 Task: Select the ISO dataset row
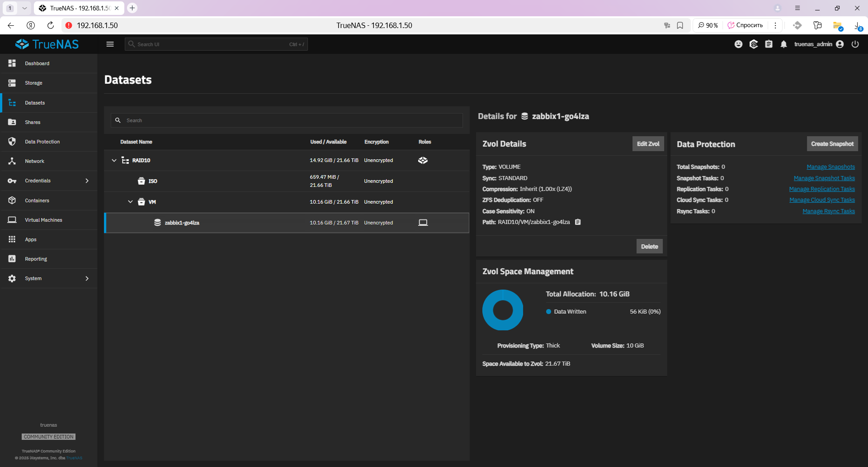tap(287, 181)
